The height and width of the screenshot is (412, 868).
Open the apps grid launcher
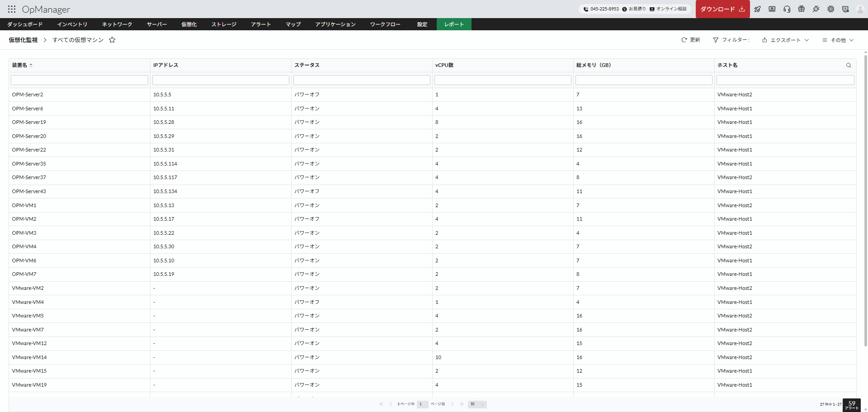(12, 9)
